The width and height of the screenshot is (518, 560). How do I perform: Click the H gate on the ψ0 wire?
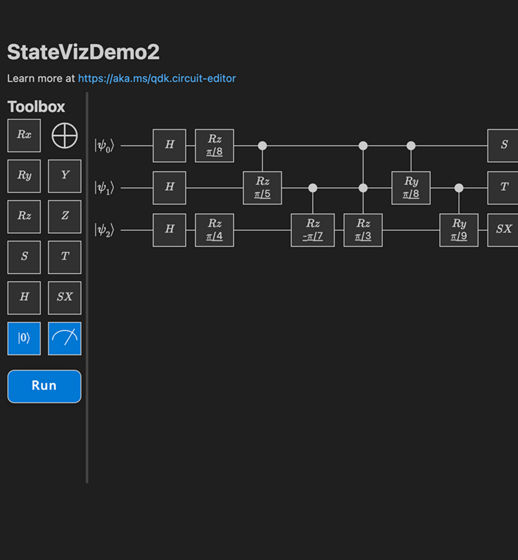[x=169, y=146]
